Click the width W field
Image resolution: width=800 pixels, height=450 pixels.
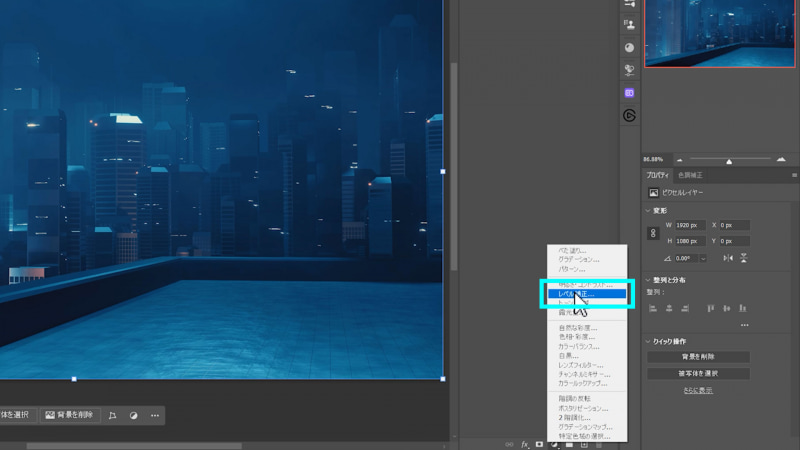click(690, 225)
